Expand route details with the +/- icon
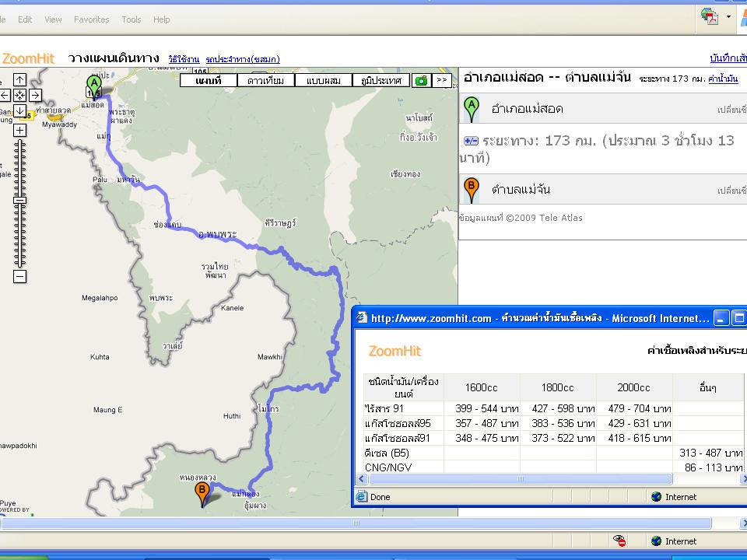Screen dimensions: 747x560 tap(471, 141)
